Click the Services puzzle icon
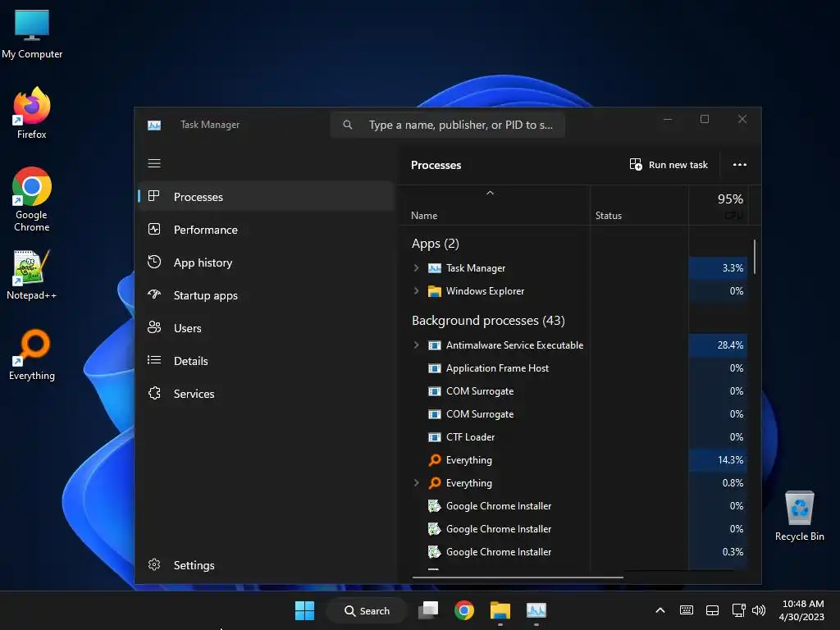The image size is (840, 630). (154, 393)
